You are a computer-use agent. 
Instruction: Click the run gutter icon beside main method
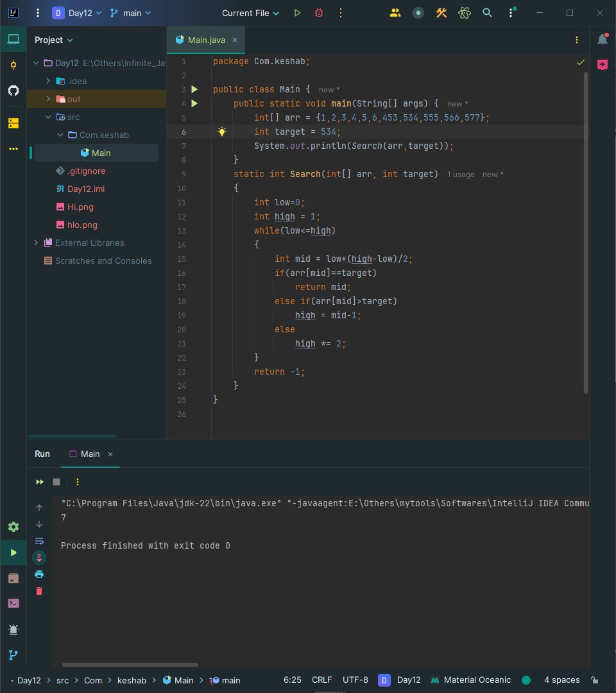194,103
